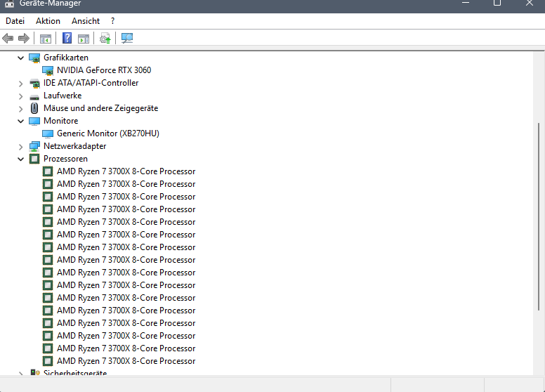Collapse the Prozessoren node chevron
Screen dimensions: 545x392
pyautogui.click(x=21, y=159)
